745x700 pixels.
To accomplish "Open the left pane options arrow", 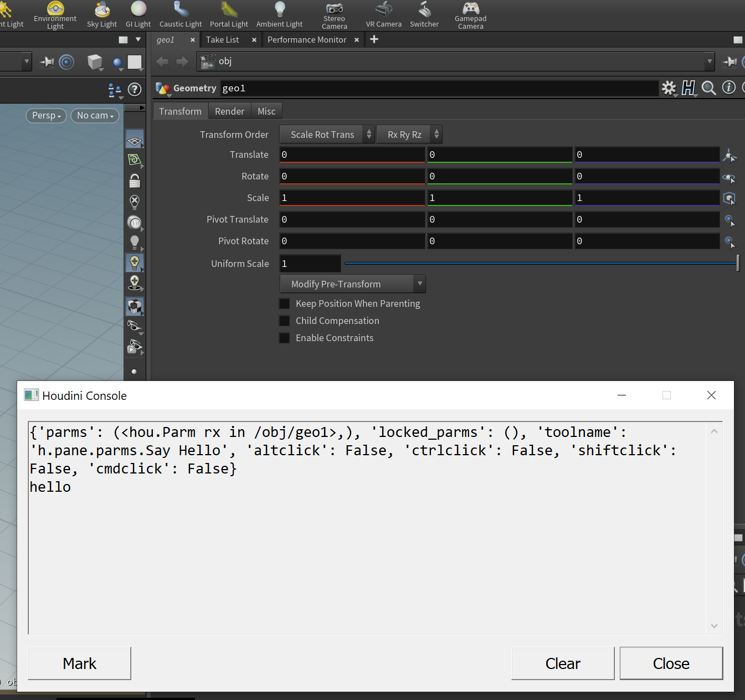I will tap(138, 39).
